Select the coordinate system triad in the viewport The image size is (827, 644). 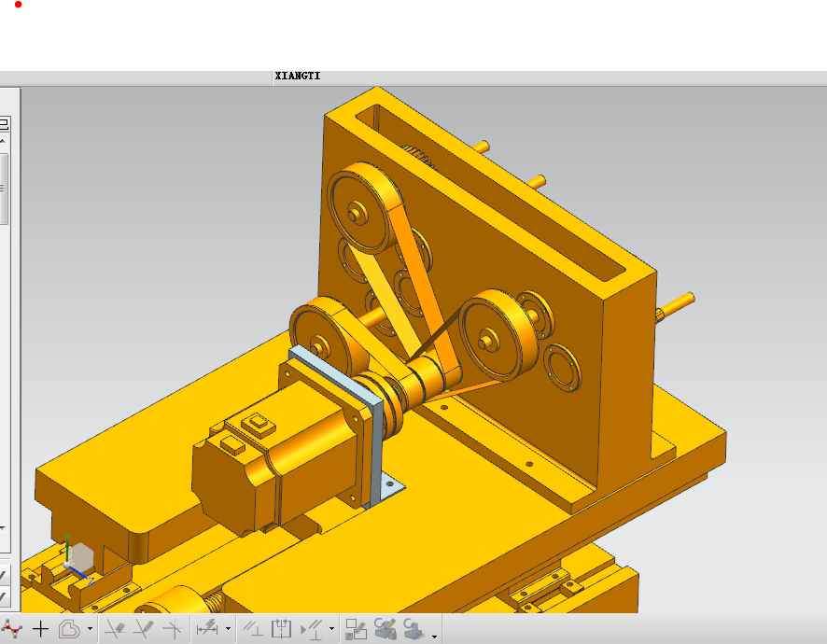coord(77,561)
